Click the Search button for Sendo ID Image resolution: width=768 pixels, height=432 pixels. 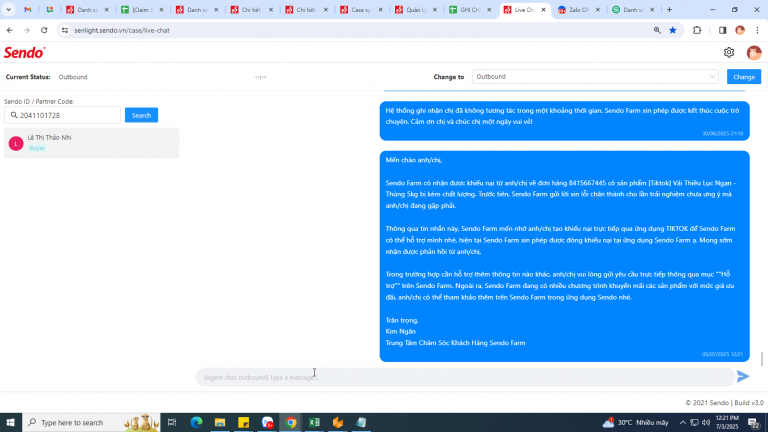[x=141, y=115]
